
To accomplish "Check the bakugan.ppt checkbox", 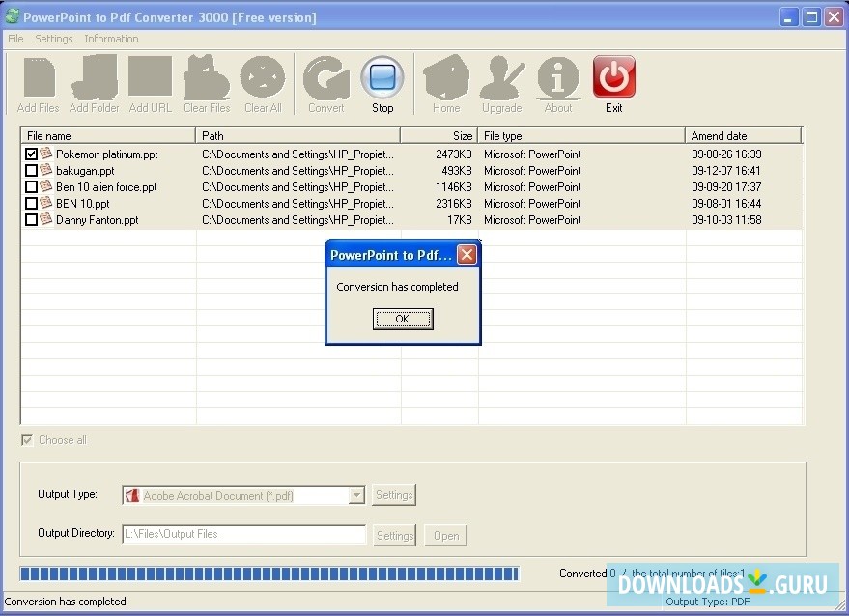I will 29,170.
